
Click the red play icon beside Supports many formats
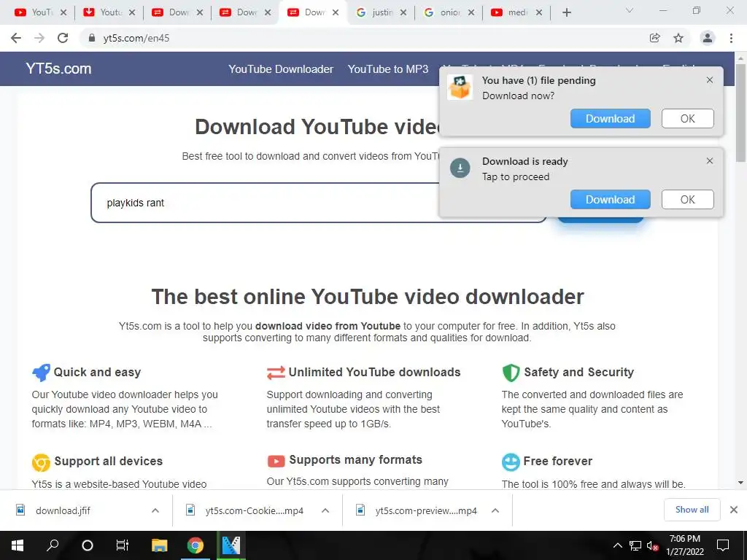[276, 461]
